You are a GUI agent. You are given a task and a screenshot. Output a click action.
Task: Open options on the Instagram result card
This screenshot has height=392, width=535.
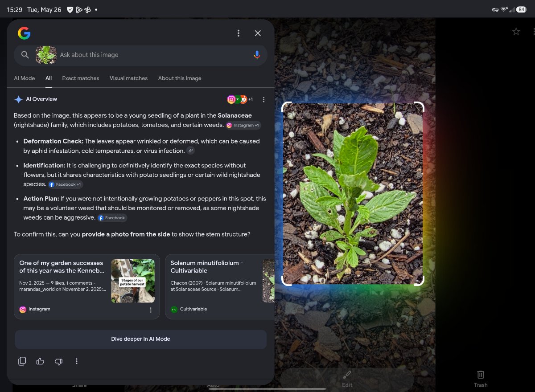tap(151, 310)
